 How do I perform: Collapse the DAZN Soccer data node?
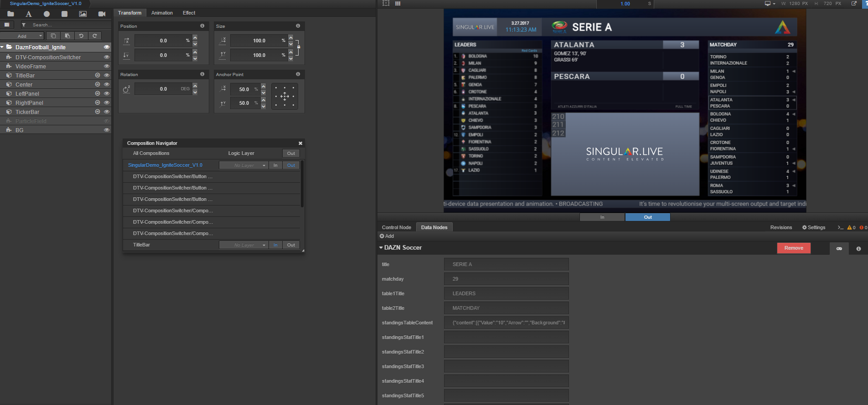point(381,247)
